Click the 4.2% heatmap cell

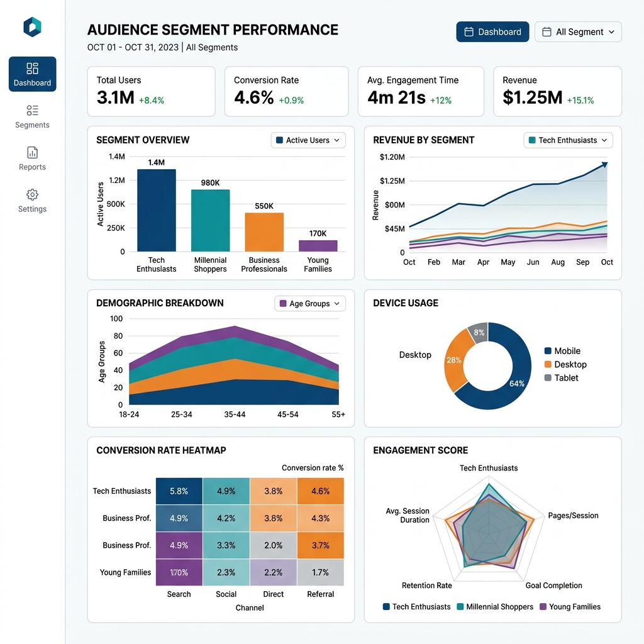point(226,518)
